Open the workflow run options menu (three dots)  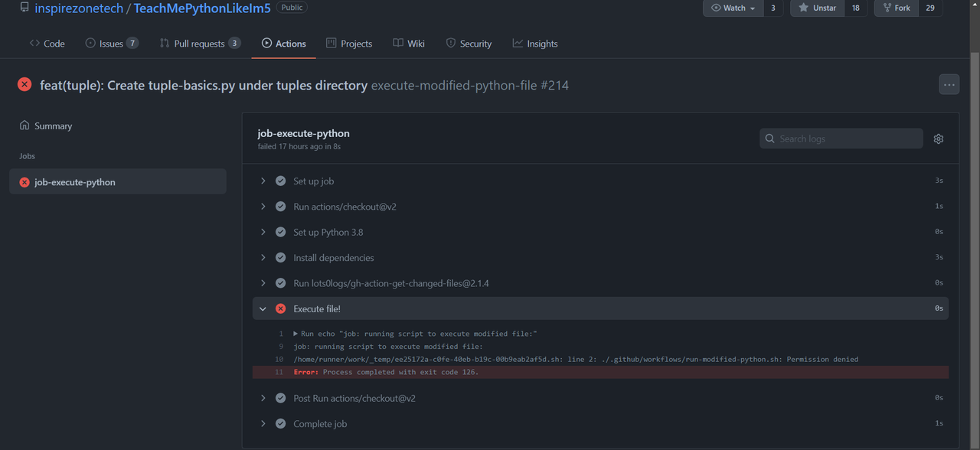(949, 85)
